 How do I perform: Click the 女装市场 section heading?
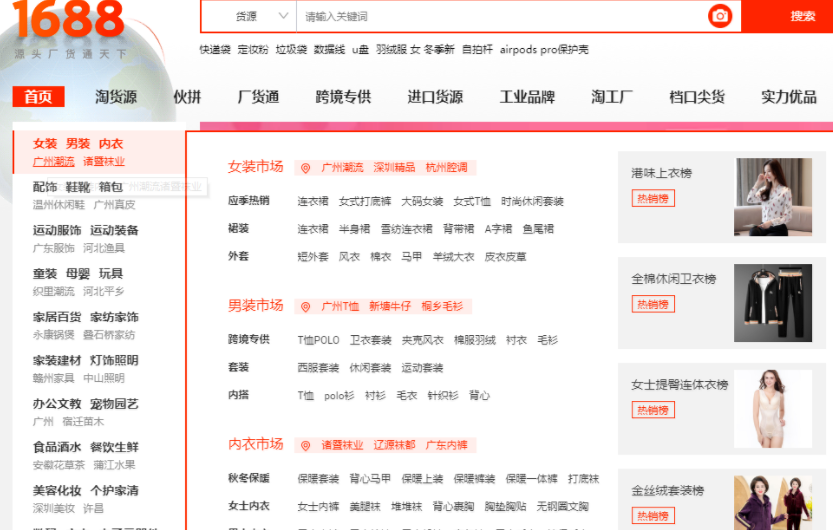[x=256, y=167]
